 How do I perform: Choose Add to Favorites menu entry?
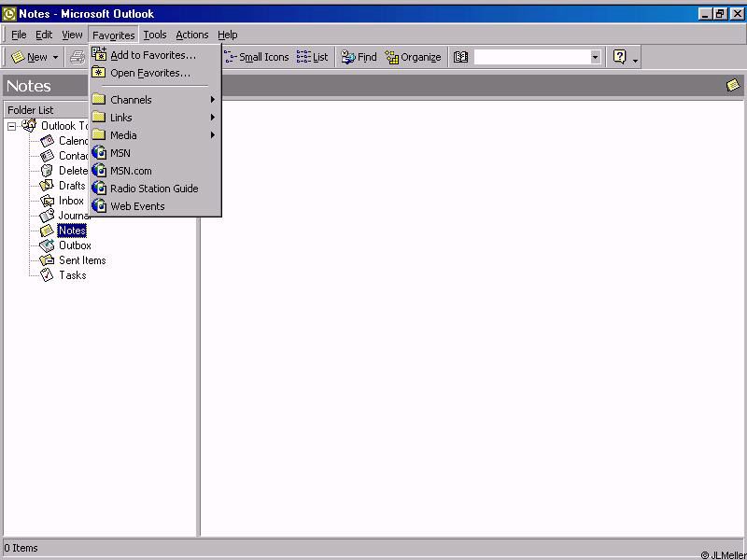coord(153,55)
